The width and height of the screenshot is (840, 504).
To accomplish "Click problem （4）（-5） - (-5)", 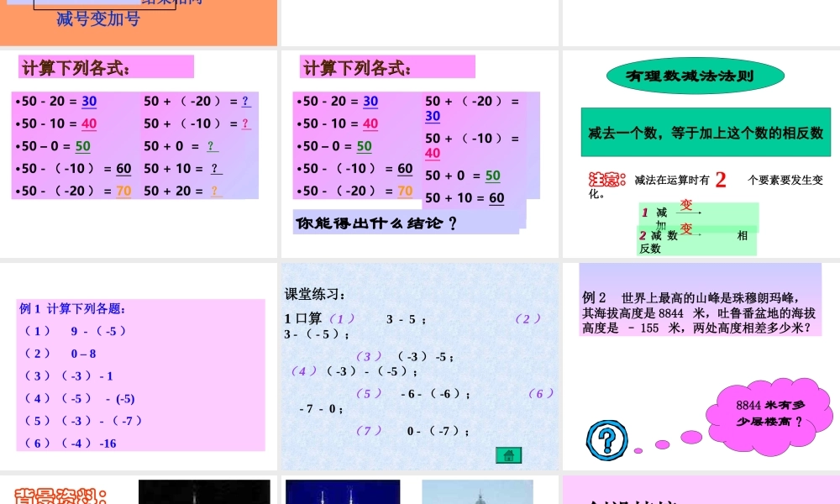I will [79, 398].
